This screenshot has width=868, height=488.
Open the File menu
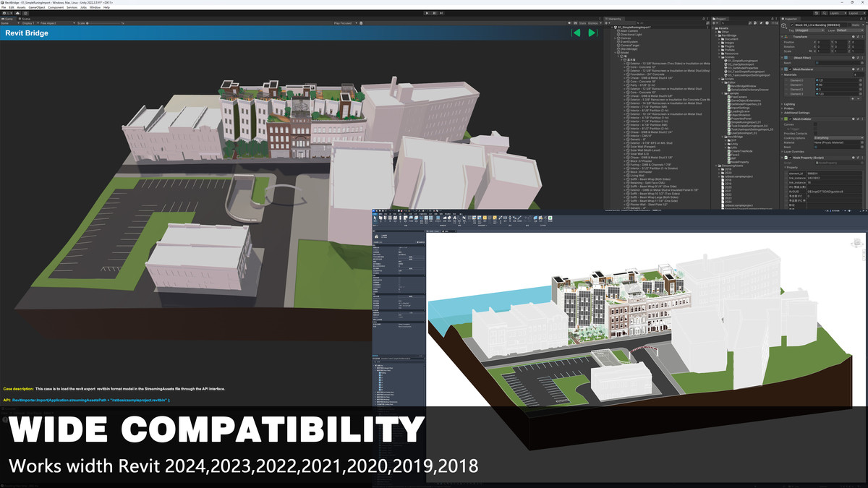(4, 7)
